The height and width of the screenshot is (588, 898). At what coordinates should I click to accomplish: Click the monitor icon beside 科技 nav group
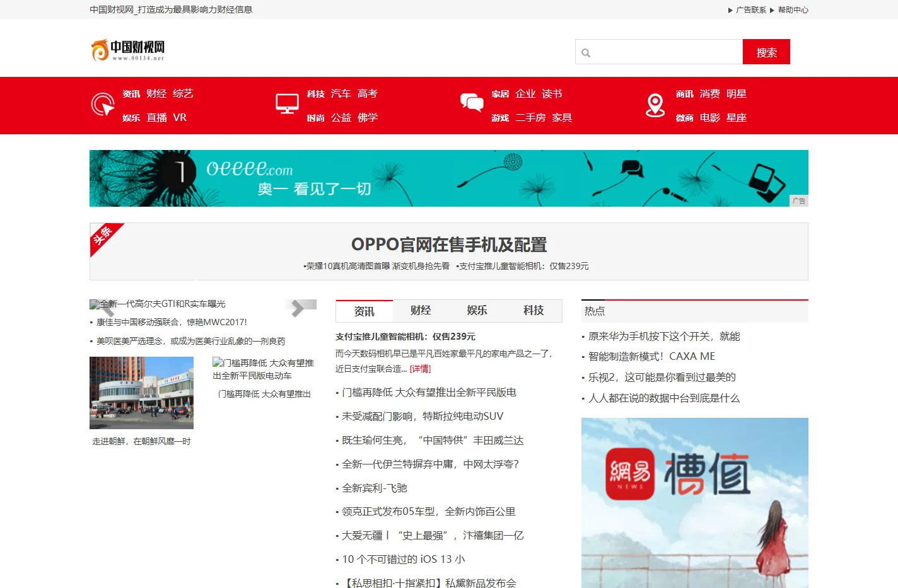287,104
